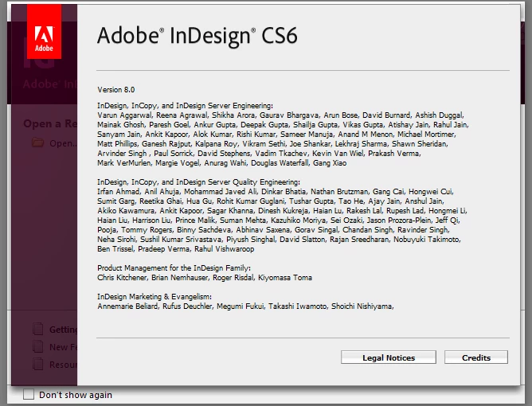Click the name Kiyomasa Toma
Screen dimensions: 532x406
point(285,278)
